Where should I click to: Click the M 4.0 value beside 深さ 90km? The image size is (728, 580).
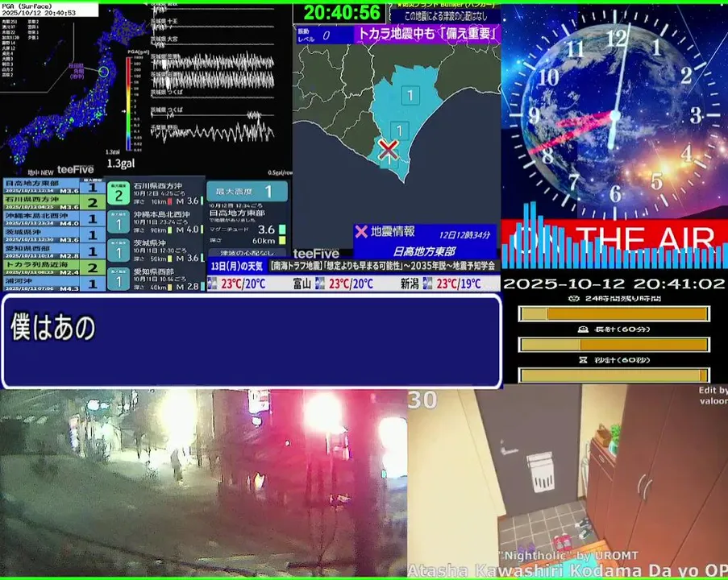point(187,230)
